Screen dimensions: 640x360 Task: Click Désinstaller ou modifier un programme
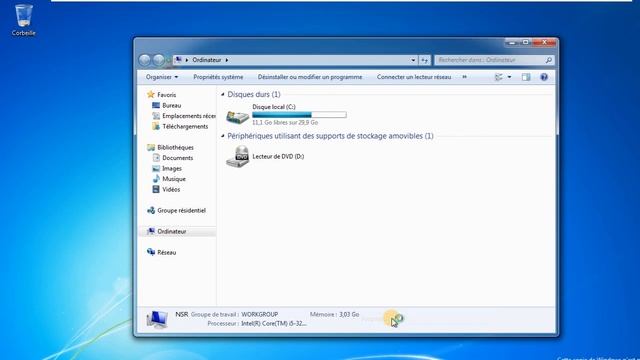point(310,77)
